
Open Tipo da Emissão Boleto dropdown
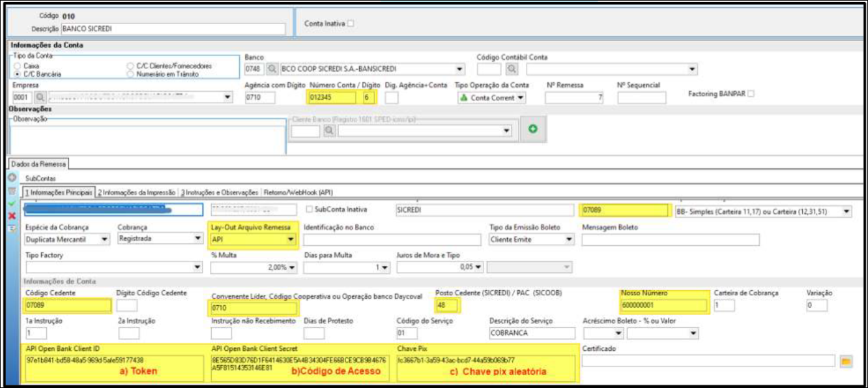click(569, 239)
